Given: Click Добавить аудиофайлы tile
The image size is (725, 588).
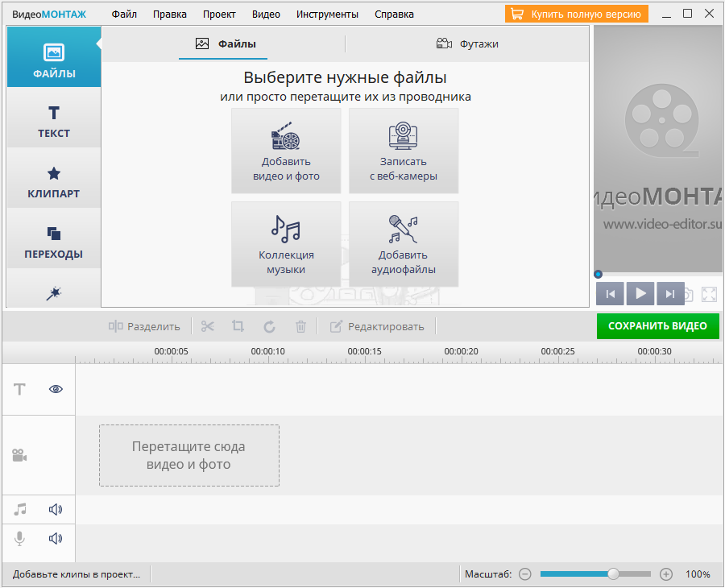Looking at the screenshot, I should tap(404, 244).
